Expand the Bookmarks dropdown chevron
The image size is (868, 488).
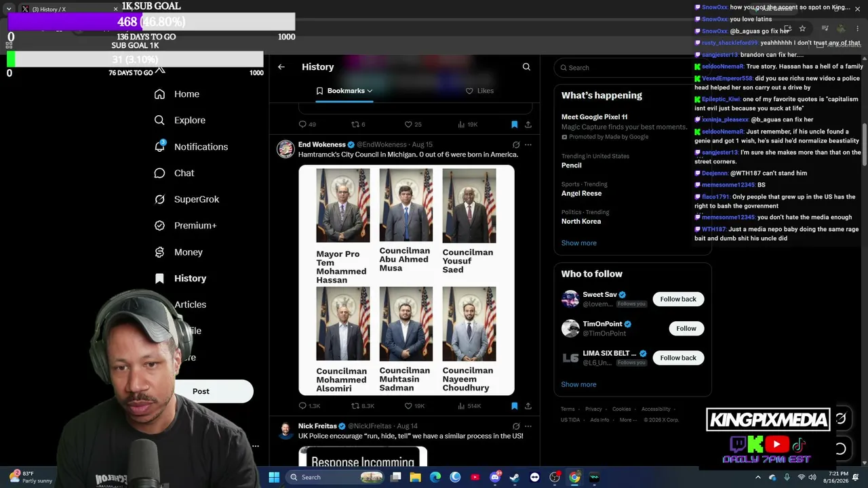click(x=370, y=91)
